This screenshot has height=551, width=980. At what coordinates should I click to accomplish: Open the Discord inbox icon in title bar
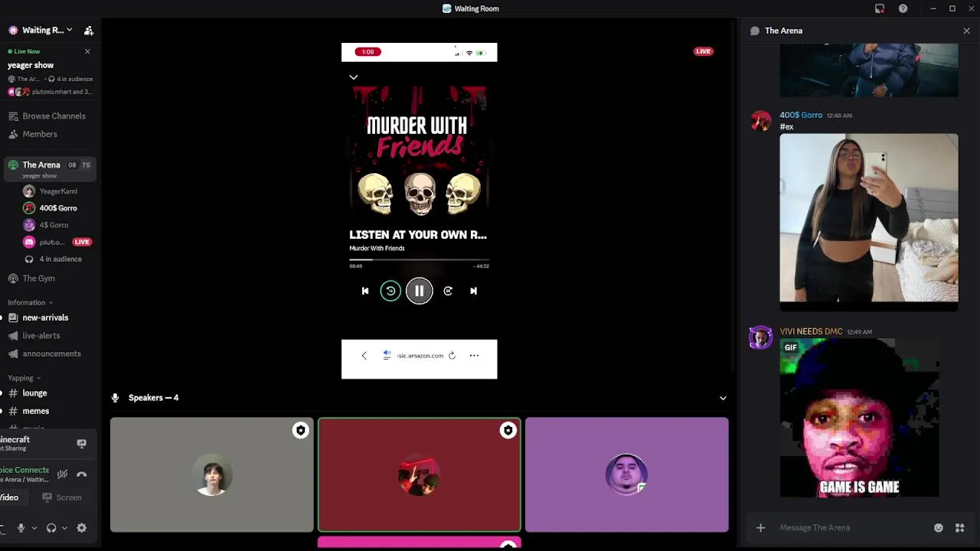coord(880,8)
